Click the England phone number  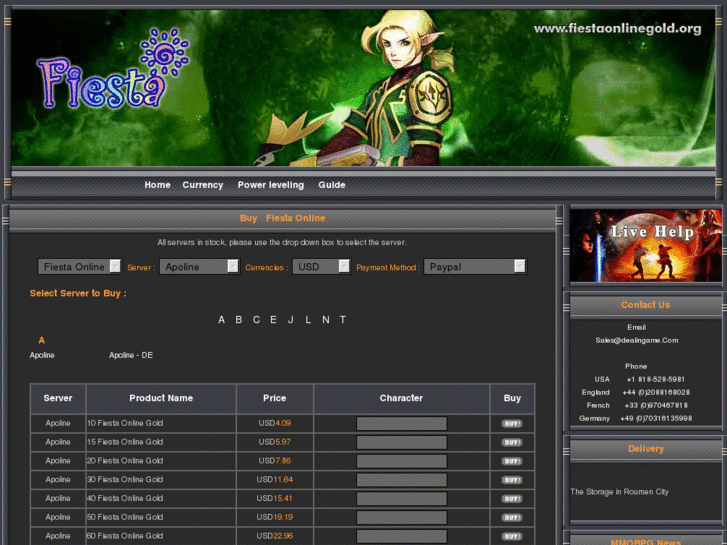pyautogui.click(x=656, y=392)
